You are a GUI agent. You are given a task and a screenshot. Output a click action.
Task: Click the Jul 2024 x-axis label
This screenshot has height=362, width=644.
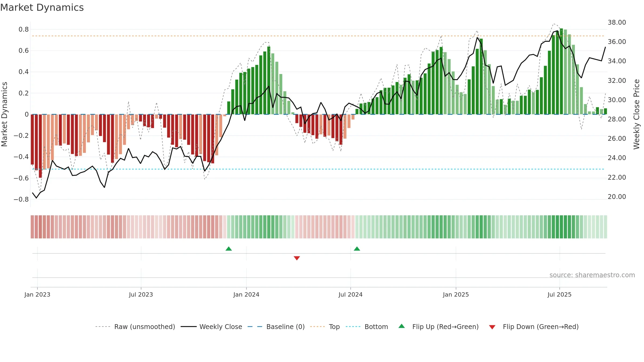[350, 294]
